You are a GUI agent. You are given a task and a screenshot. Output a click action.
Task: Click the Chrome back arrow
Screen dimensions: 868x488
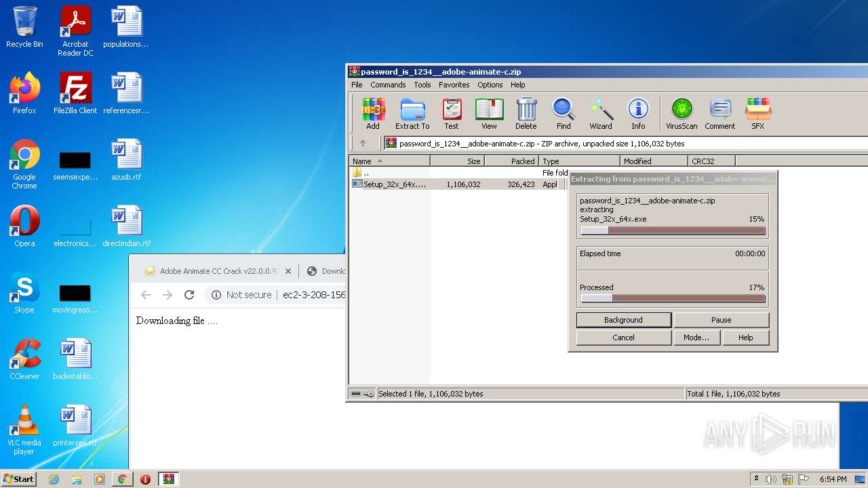point(146,295)
